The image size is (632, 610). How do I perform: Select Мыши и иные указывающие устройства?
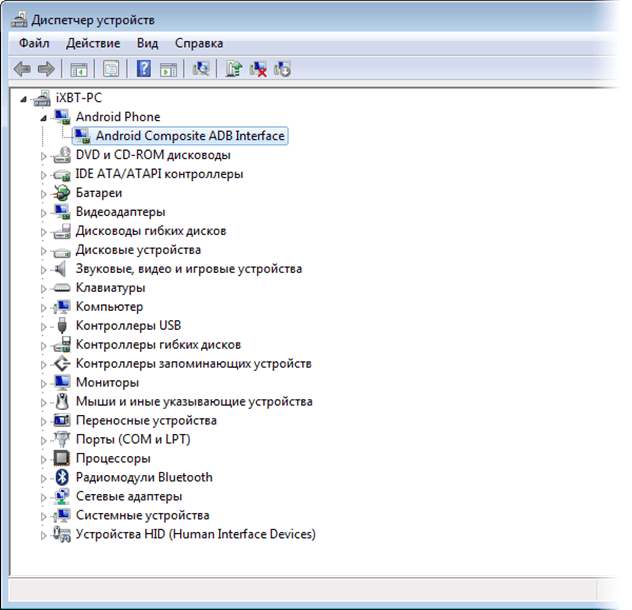coord(194,401)
